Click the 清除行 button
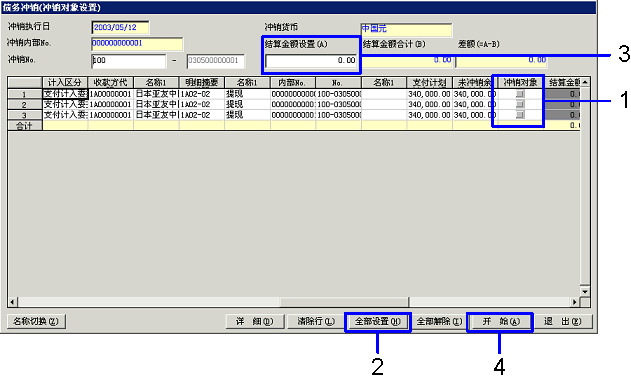This screenshot has width=631, height=382. (316, 322)
